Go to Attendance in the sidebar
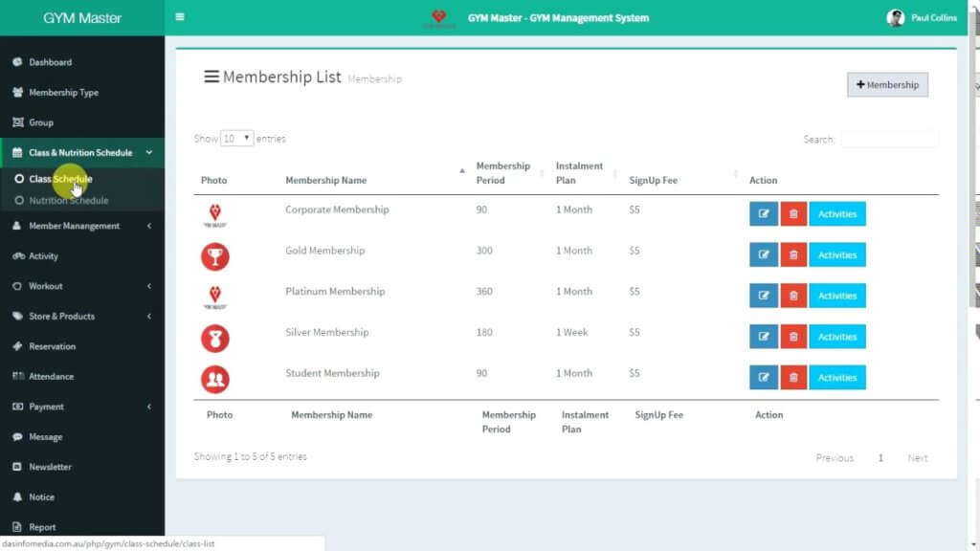 coord(51,377)
